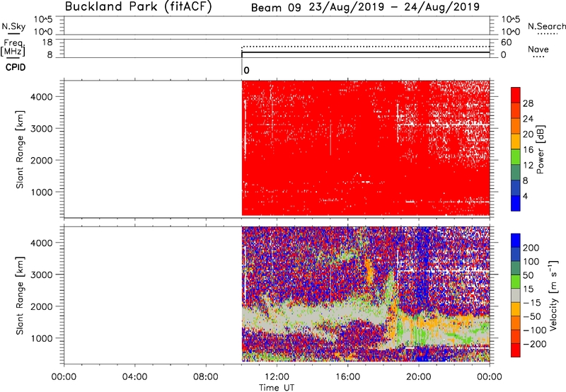The width and height of the screenshot is (566, 392).
Task: Click the 'Power [dB]' colorbar label
Action: coord(541,149)
